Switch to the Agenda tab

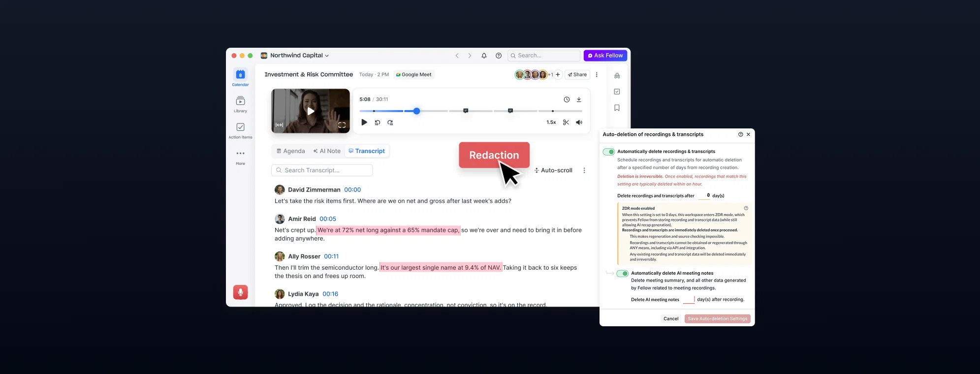point(290,151)
